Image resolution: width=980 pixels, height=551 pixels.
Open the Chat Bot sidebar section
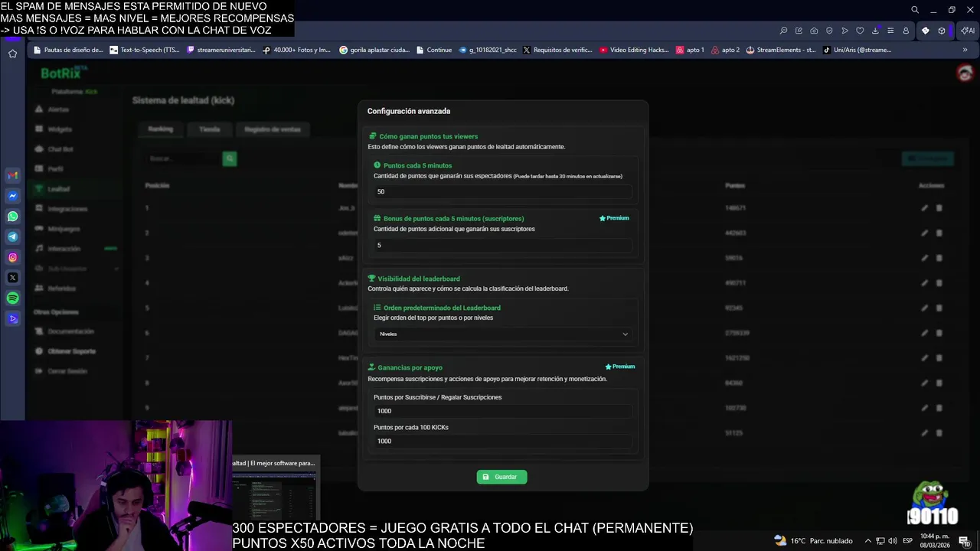pos(60,149)
